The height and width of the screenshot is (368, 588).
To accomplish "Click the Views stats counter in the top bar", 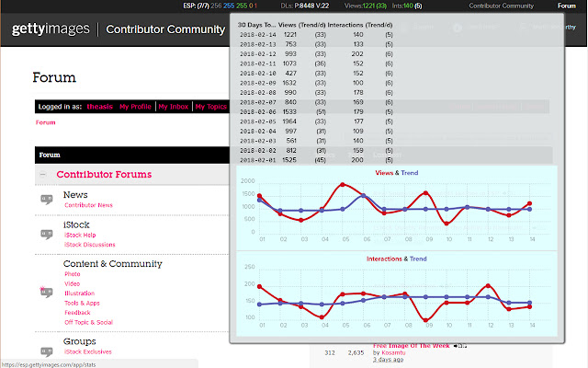I will (366, 6).
